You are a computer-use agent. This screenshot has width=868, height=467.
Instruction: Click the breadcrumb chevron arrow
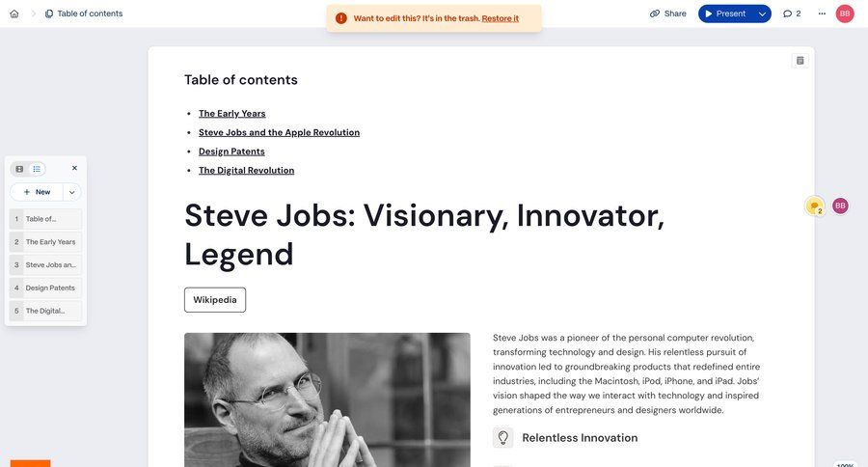pos(33,14)
